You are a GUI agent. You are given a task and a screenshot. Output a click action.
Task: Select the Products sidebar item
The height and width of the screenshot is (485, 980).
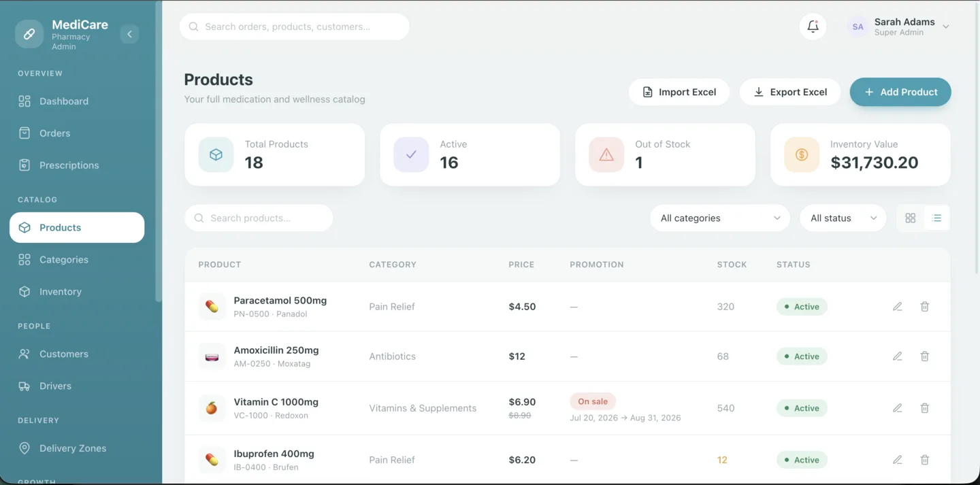click(77, 228)
